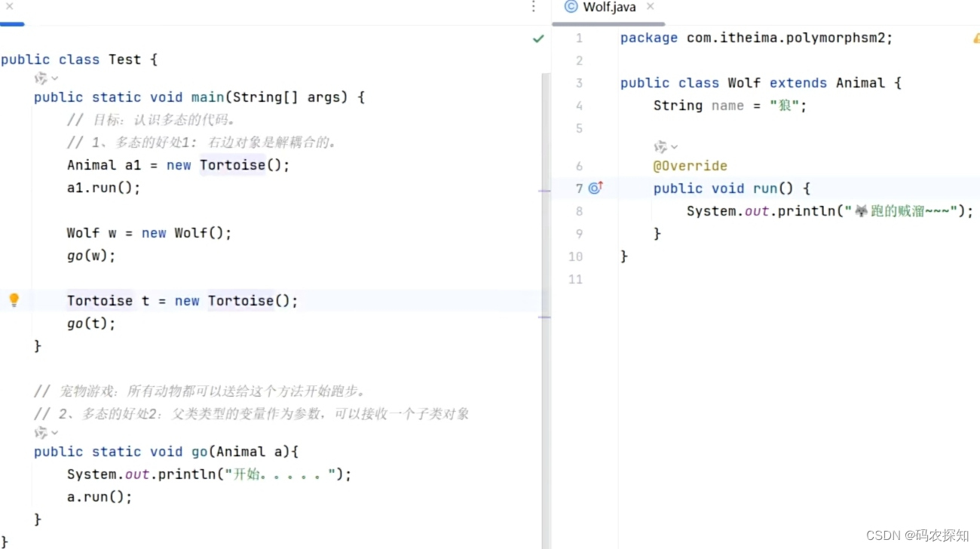Click 'Tortoise' in 'new Tortoise()' after a1
Image resolution: width=980 pixels, height=549 pixels.
(x=232, y=165)
